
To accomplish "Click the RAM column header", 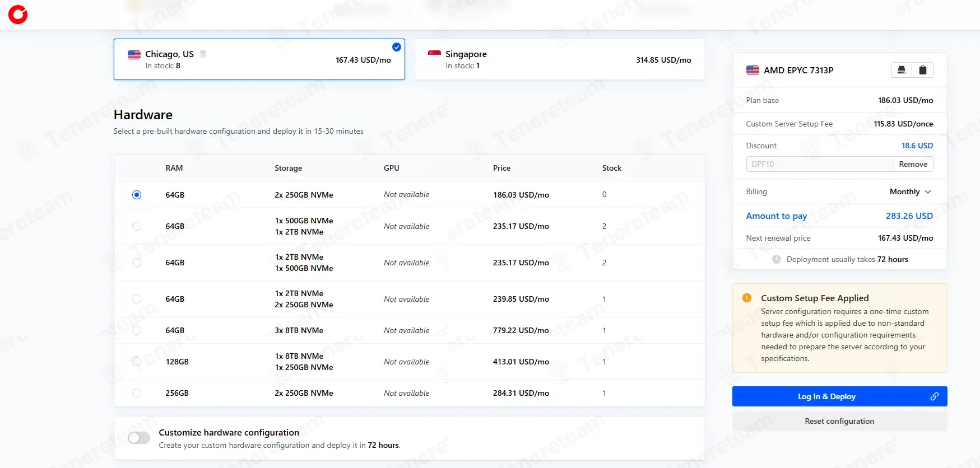I will pyautogui.click(x=174, y=168).
